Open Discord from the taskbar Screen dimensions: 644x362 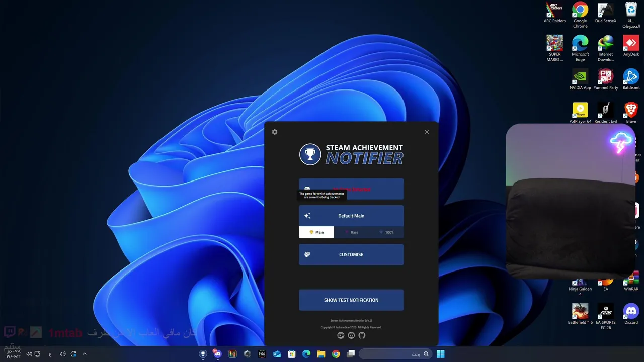tap(217, 354)
